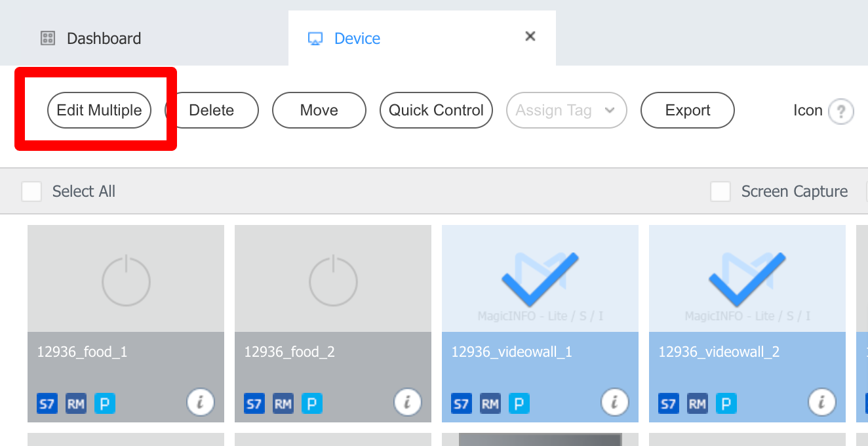Viewport: 868px width, 446px height.
Task: Click the Edit Multiple button
Action: coord(99,110)
